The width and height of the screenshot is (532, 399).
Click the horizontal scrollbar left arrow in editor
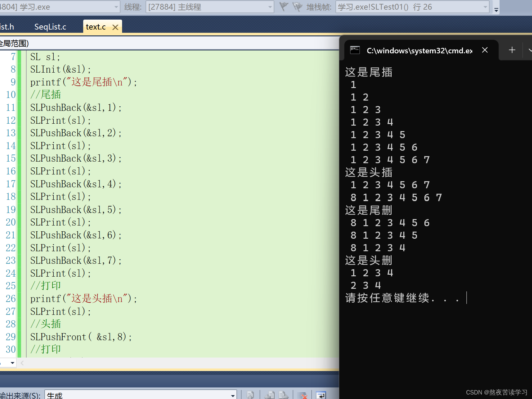[x=22, y=363]
